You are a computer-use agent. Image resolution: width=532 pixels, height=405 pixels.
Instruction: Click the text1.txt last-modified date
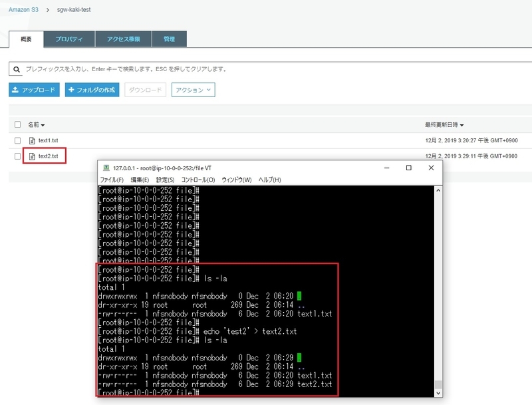(471, 140)
